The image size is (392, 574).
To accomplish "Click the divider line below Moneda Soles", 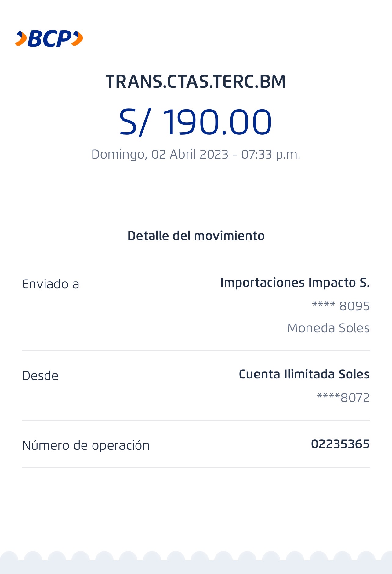I will point(196,350).
